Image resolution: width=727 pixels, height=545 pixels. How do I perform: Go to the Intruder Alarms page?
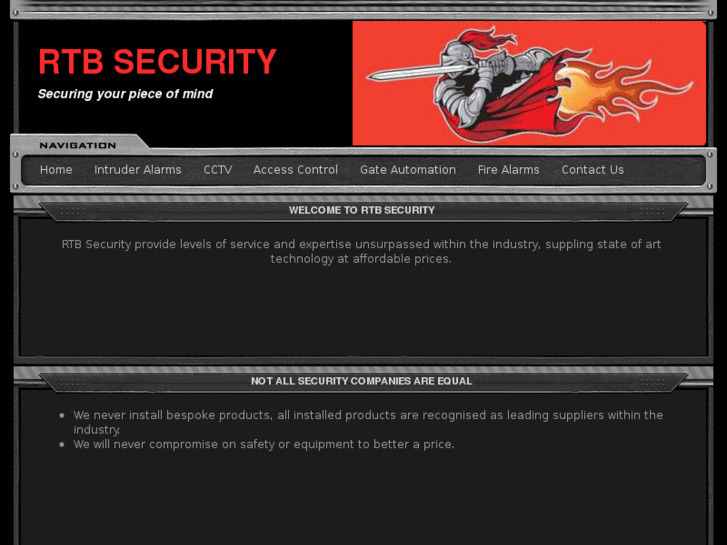click(138, 170)
